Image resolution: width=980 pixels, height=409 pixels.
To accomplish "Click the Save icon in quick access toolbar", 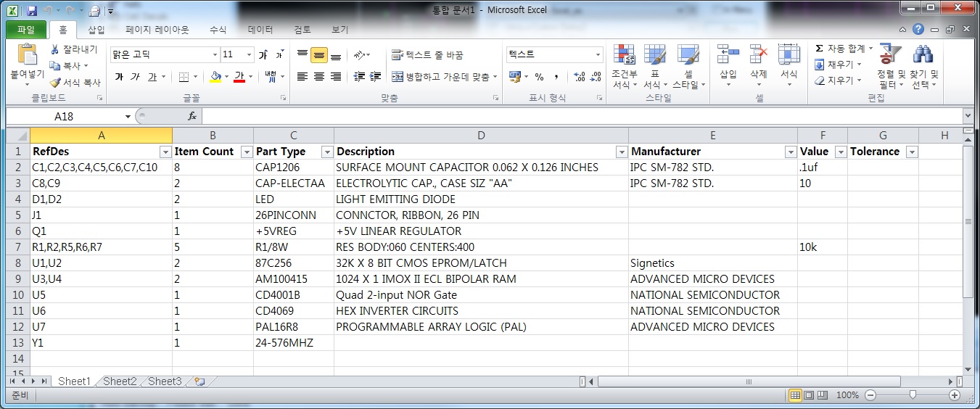I will [x=31, y=10].
